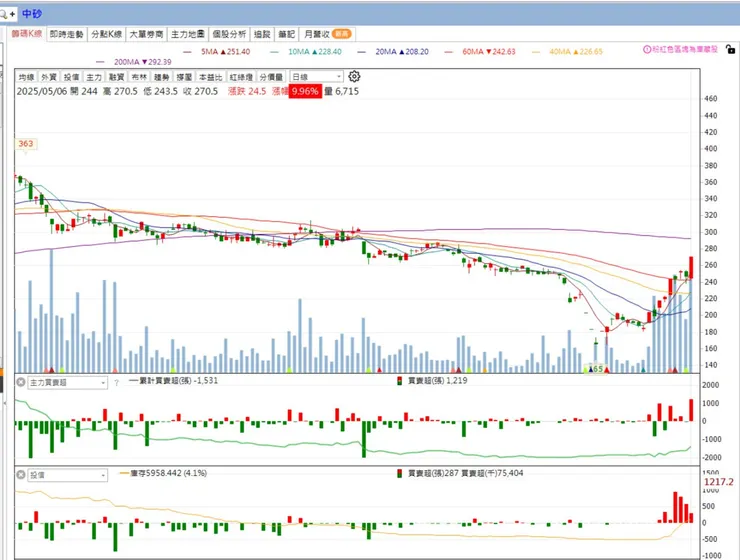This screenshot has height=560, width=740.
Task: Open chart settings gear icon
Action: click(354, 76)
